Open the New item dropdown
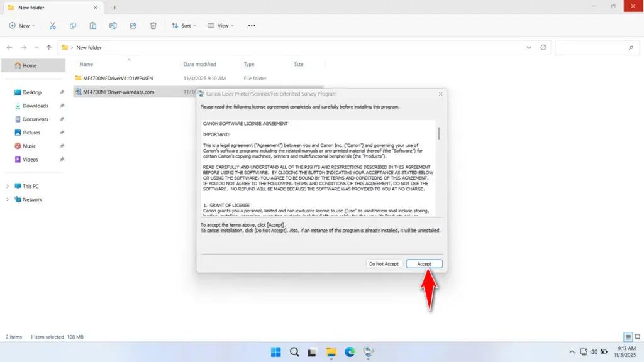644x362 pixels. click(x=22, y=26)
